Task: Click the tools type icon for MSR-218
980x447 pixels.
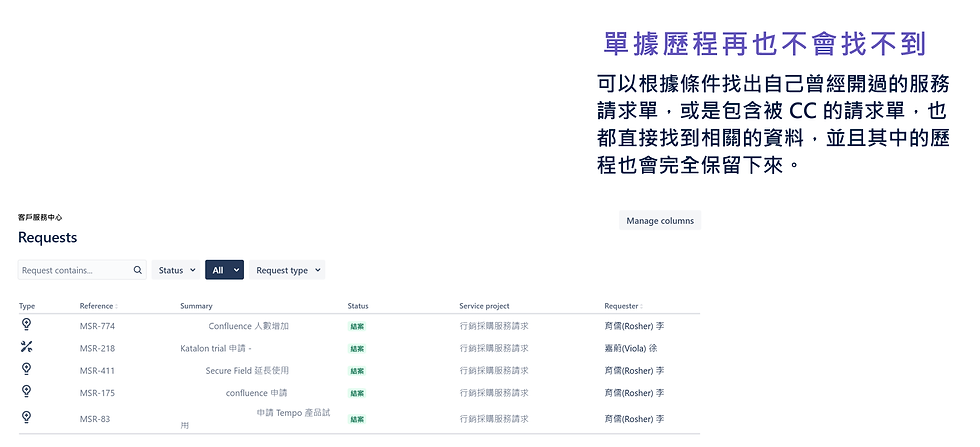Action: (x=26, y=347)
